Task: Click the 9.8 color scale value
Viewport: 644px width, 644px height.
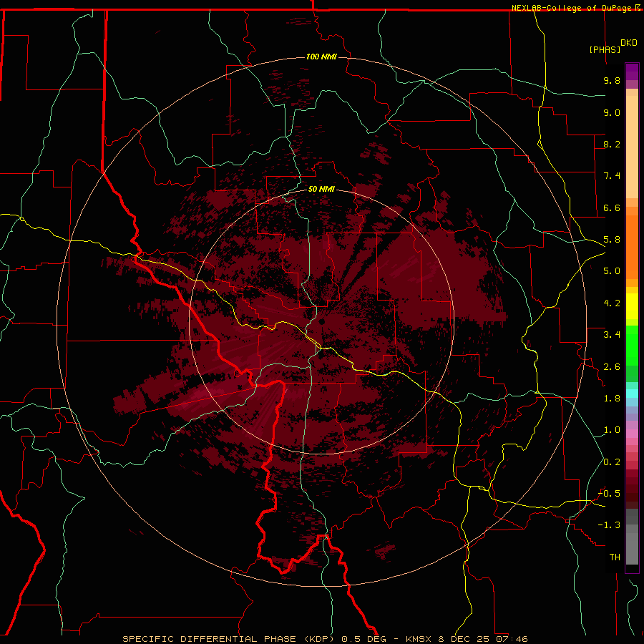Action: point(612,81)
